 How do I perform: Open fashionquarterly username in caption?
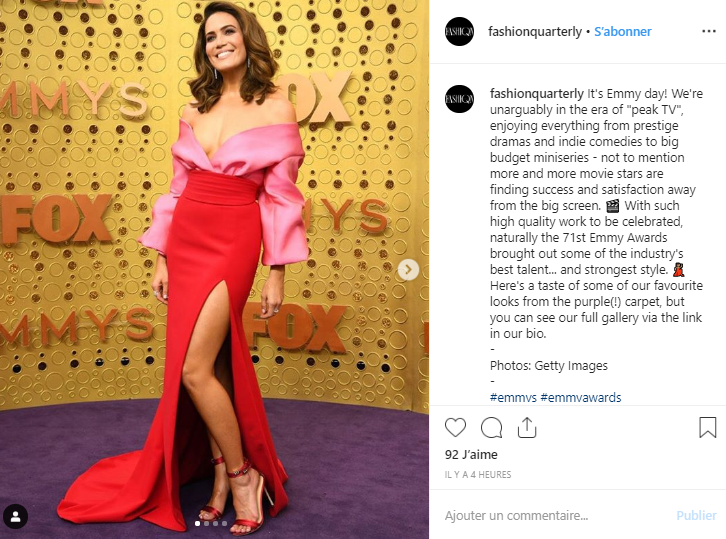[x=537, y=94]
